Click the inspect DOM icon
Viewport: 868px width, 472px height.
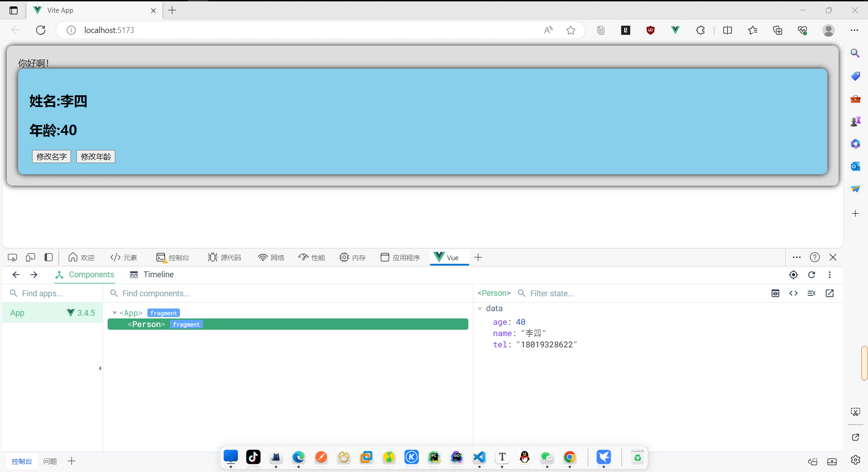coord(811,293)
